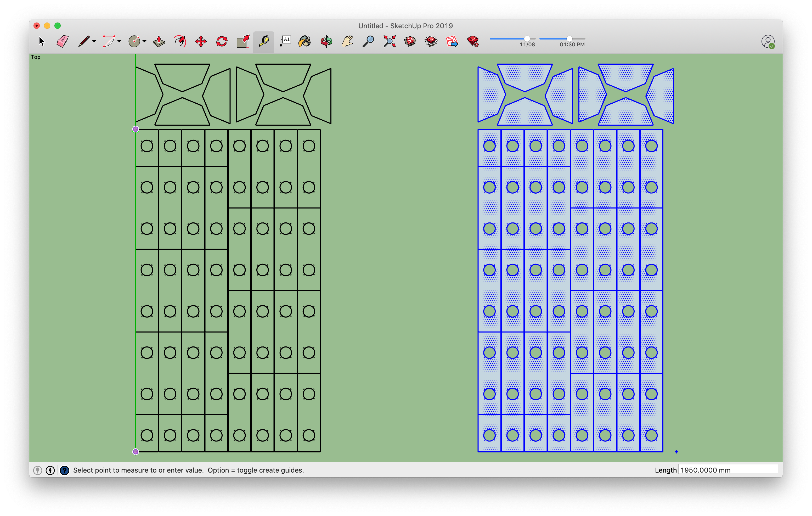Select the Arc tool
The width and height of the screenshot is (812, 516).
109,42
